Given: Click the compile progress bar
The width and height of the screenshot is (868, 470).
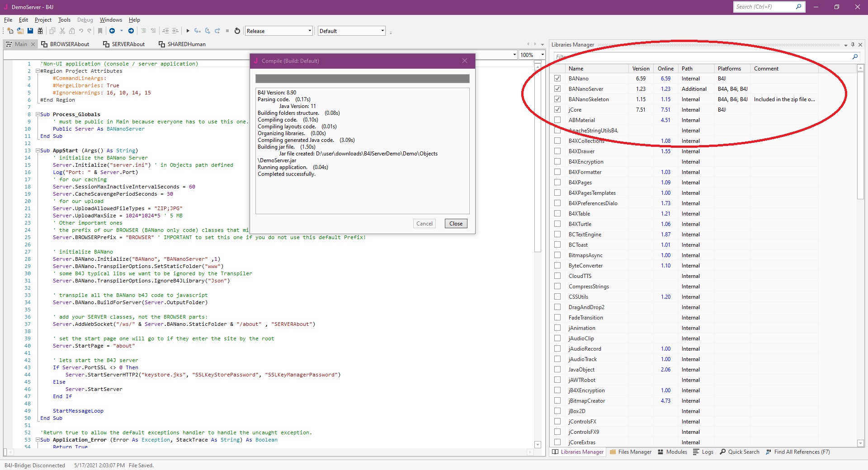Looking at the screenshot, I should (x=362, y=79).
